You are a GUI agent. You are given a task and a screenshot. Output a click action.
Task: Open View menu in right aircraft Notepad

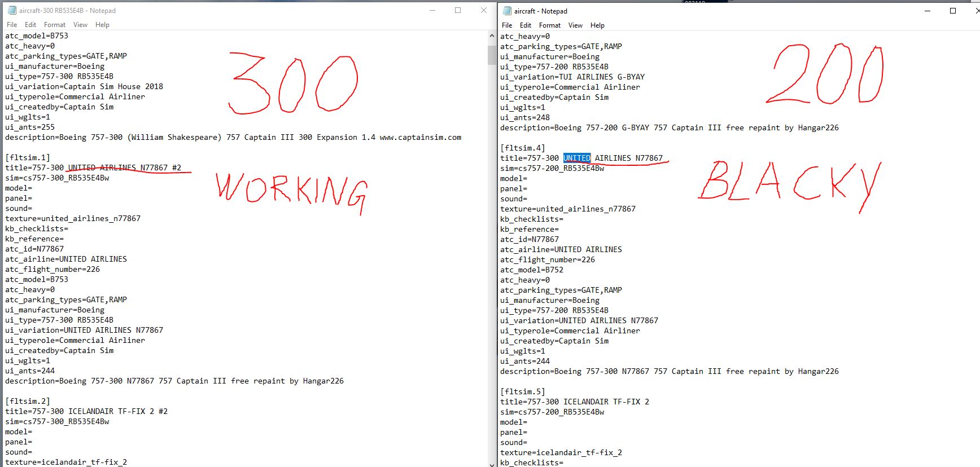575,25
